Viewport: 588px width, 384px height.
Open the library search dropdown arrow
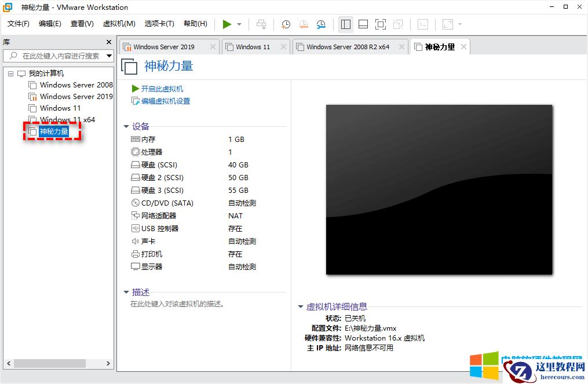[x=109, y=56]
